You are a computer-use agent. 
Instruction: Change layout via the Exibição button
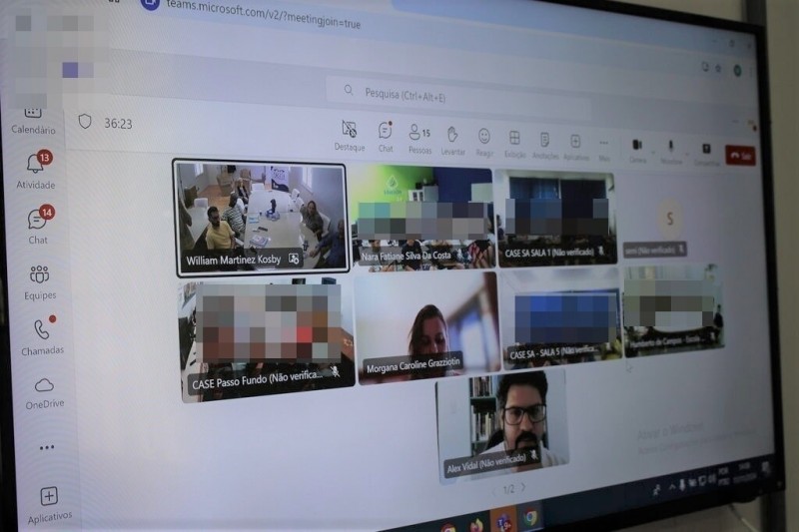tap(514, 145)
